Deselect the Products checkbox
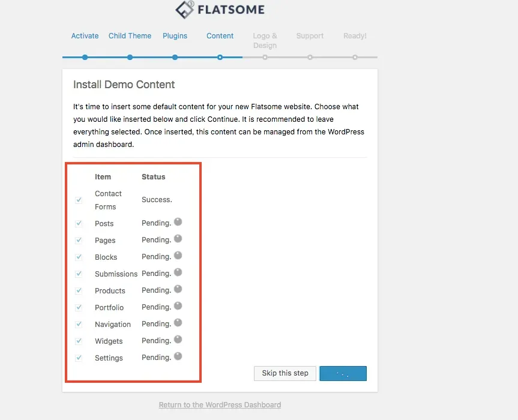This screenshot has width=518, height=420. tap(79, 290)
